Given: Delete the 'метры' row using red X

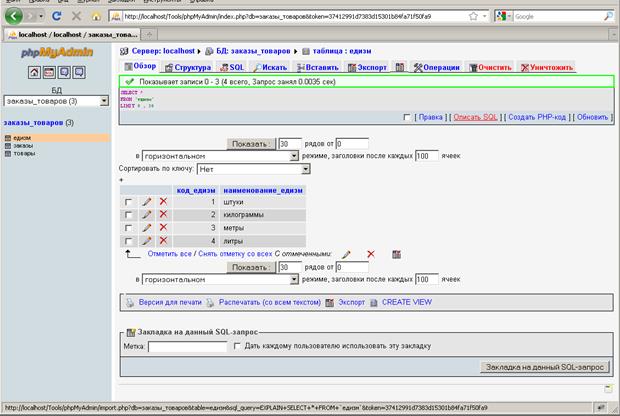Looking at the screenshot, I should [x=163, y=227].
